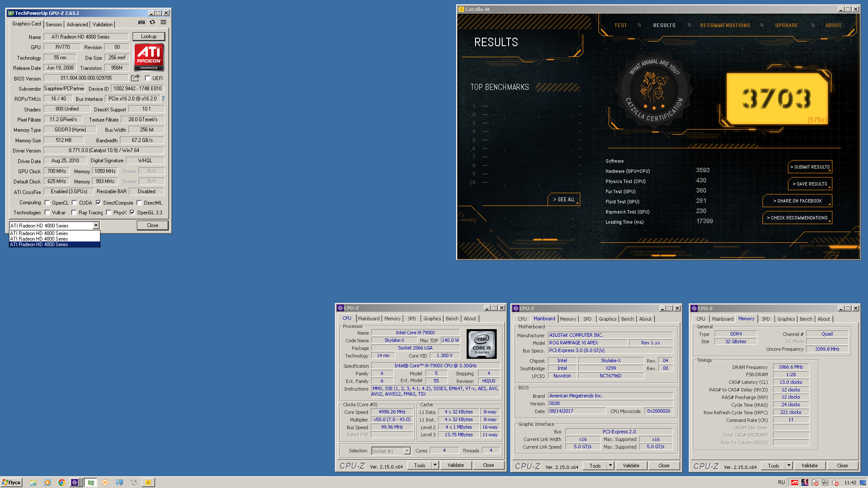Image resolution: width=868 pixels, height=488 pixels.
Task: Open the Action Center flag tray icon
Action: click(x=815, y=482)
